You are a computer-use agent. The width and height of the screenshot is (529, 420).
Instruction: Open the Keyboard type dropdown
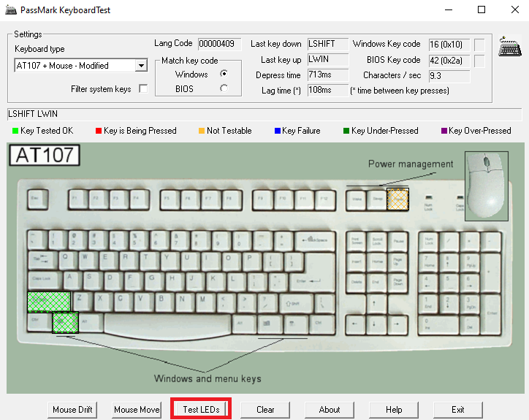[140, 66]
